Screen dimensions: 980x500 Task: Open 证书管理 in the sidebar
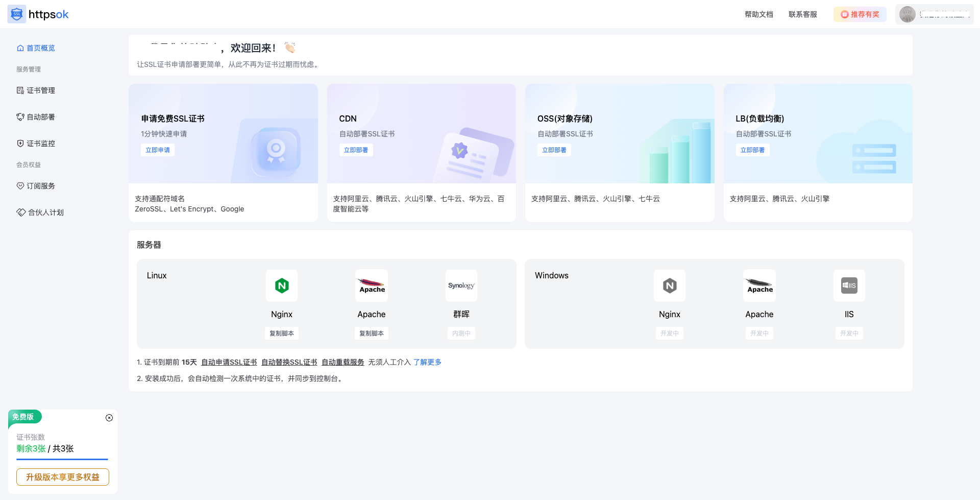coord(41,90)
